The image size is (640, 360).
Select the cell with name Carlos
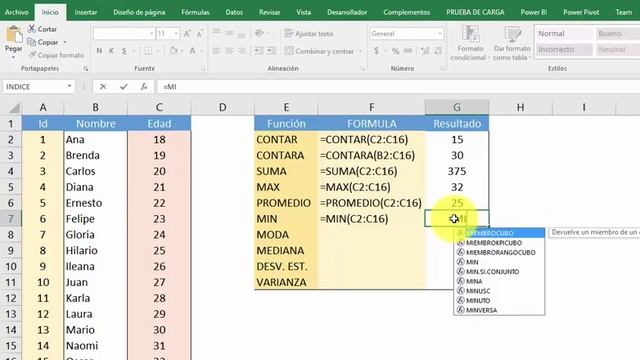(x=96, y=171)
